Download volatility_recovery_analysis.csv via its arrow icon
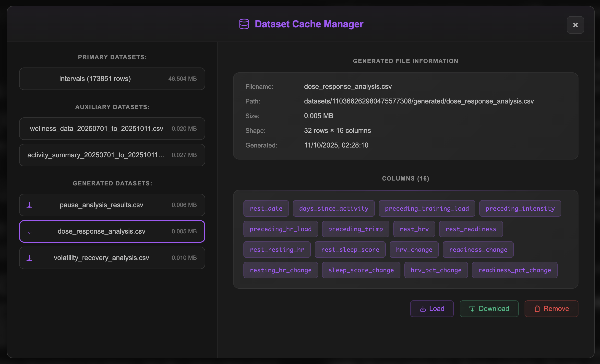 click(30, 258)
